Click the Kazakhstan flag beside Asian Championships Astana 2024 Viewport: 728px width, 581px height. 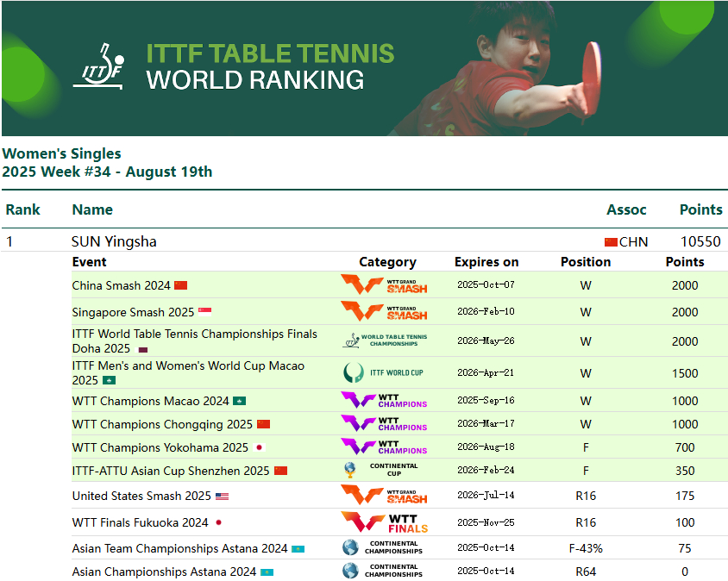267,572
